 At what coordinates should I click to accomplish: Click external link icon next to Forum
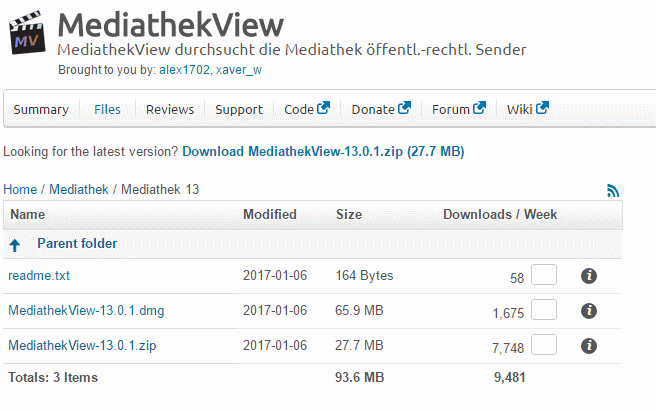479,108
